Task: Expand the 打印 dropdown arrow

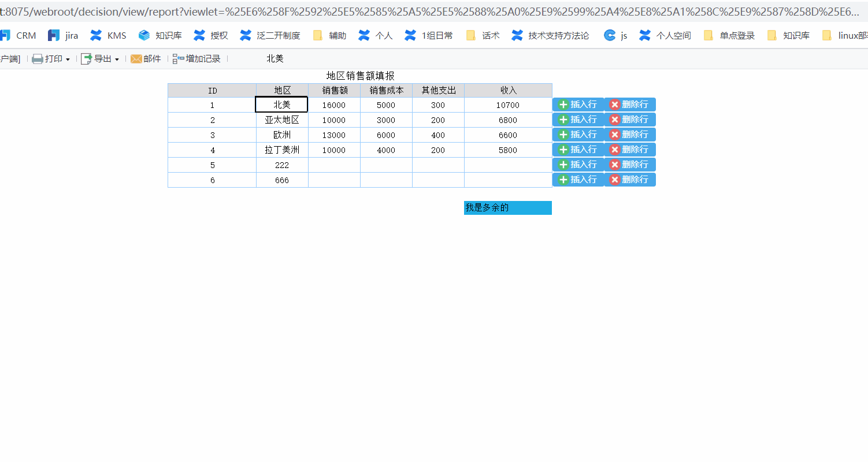Action: 68,59
